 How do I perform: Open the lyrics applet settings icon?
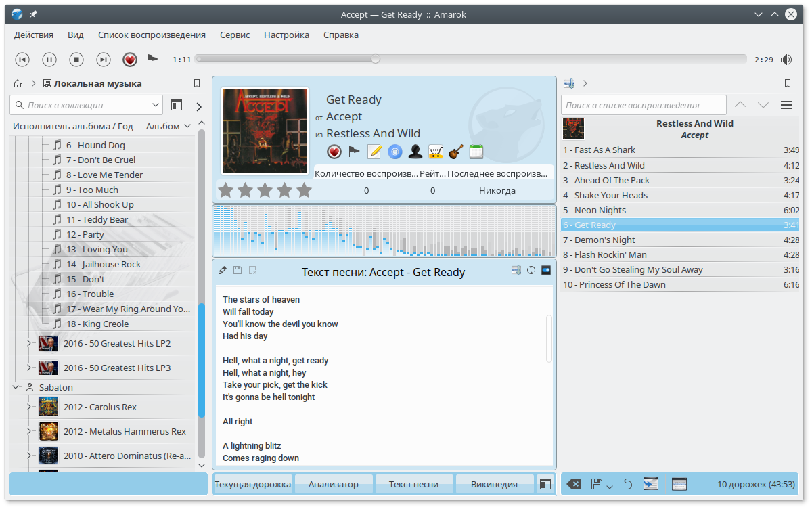point(546,271)
